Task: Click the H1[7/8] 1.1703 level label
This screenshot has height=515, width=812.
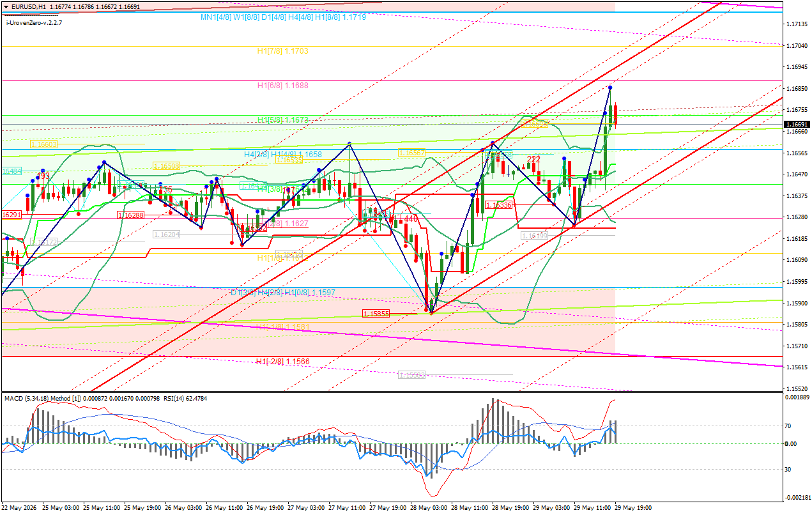Action: pos(283,50)
